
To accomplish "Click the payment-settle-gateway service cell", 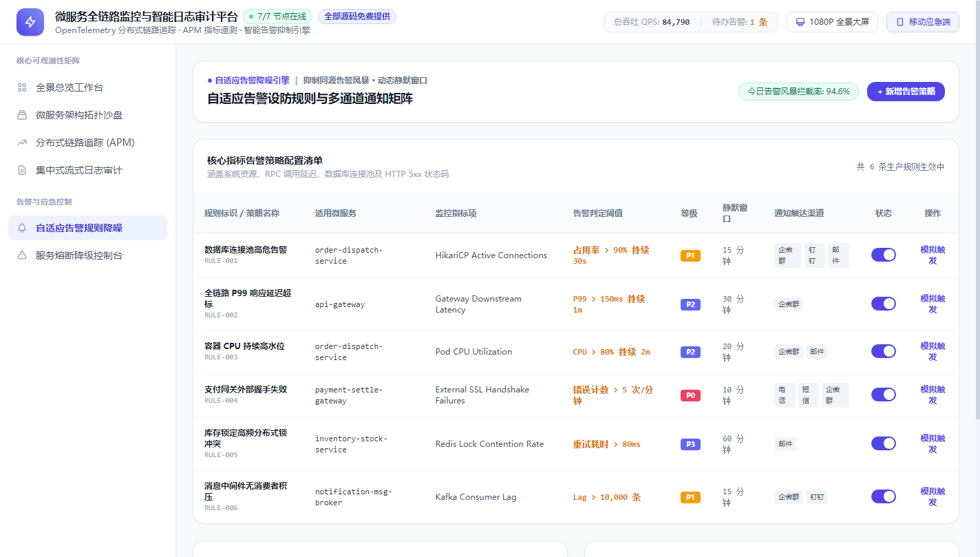I will tap(349, 395).
